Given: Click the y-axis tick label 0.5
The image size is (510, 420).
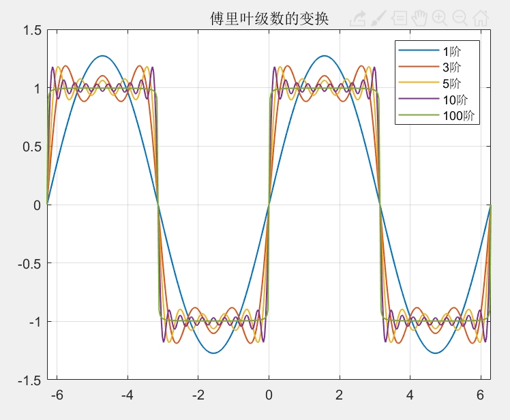Looking at the screenshot, I should coord(32,147).
